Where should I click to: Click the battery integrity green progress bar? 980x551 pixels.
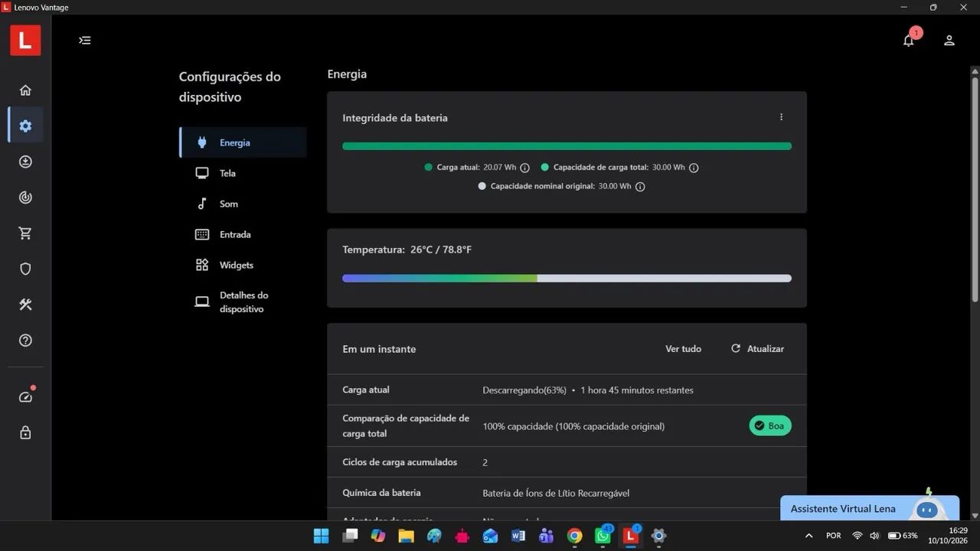[x=567, y=146]
